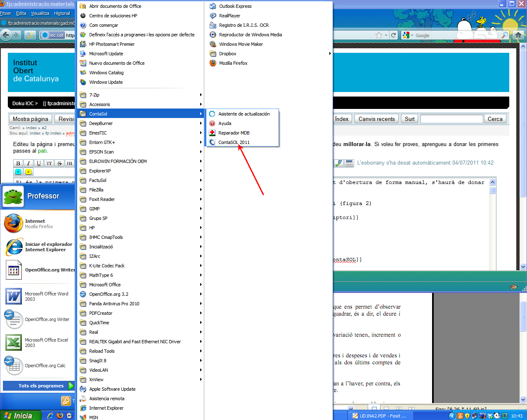Expand the Microsoft Office program folder
Screen dimensions: 527x420
(x=105, y=285)
